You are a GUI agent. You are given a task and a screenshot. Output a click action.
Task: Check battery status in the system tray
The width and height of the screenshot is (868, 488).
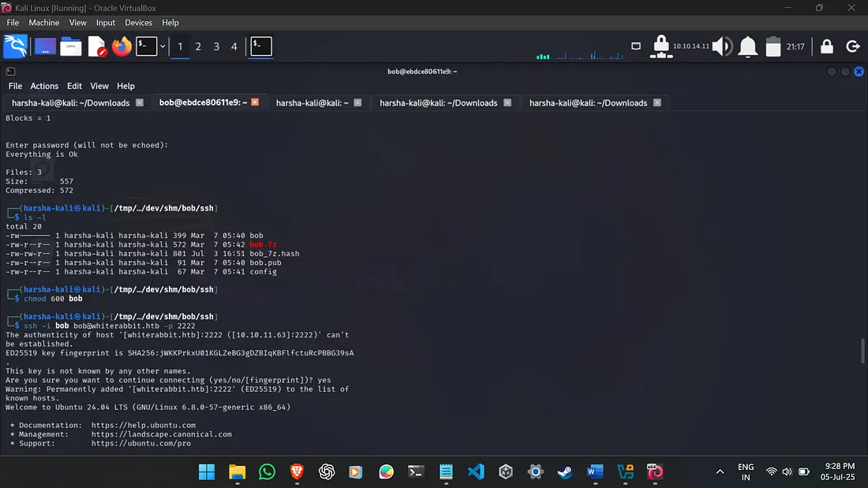tap(773, 47)
